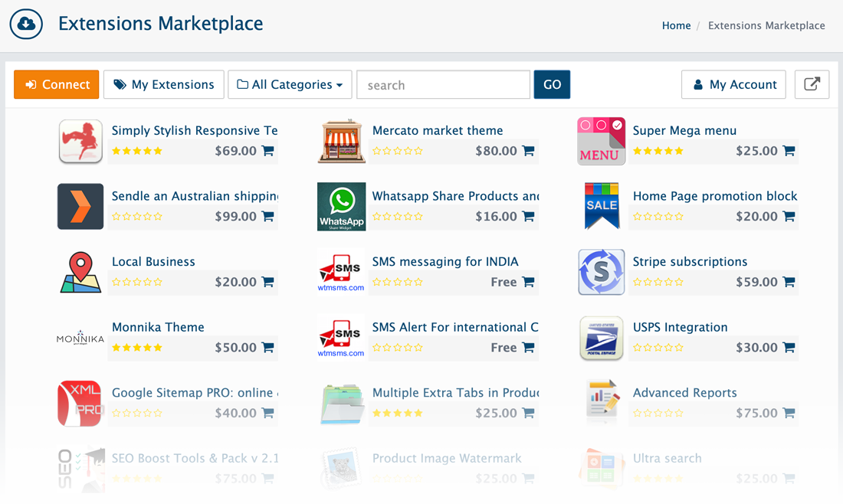Open My Extensions
Screen dimensions: 843x504
pyautogui.click(x=164, y=84)
